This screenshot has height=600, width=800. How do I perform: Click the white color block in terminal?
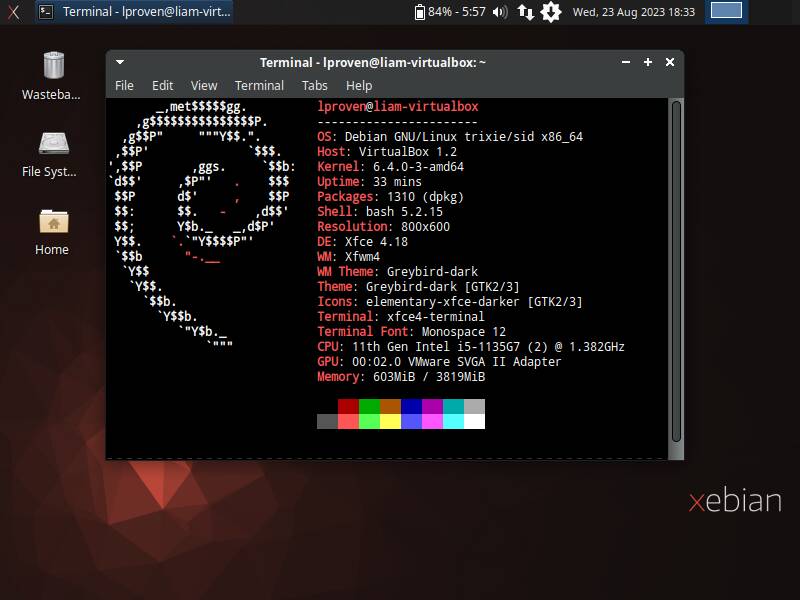pyautogui.click(x=474, y=421)
